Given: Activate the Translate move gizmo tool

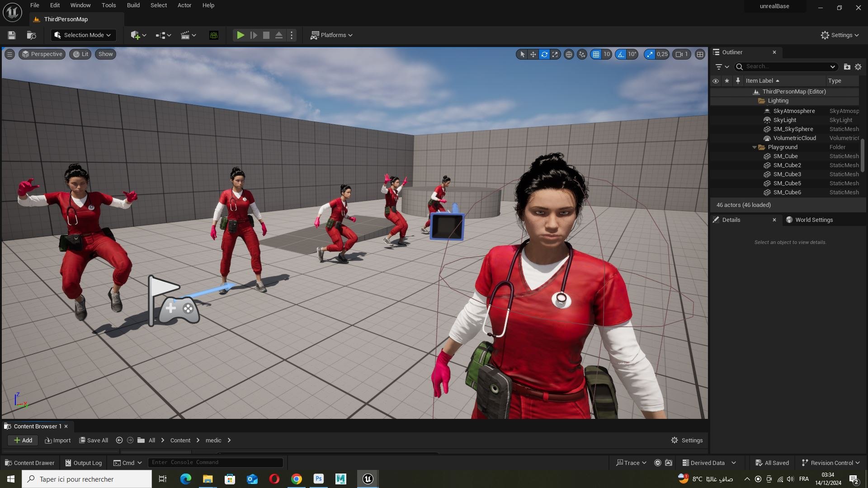Looking at the screenshot, I should click(x=533, y=54).
